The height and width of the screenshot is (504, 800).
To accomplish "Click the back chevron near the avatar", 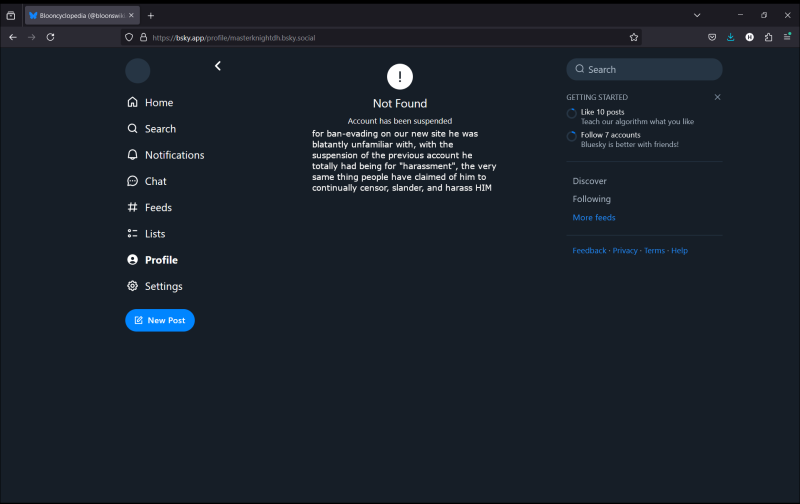I will [x=218, y=66].
